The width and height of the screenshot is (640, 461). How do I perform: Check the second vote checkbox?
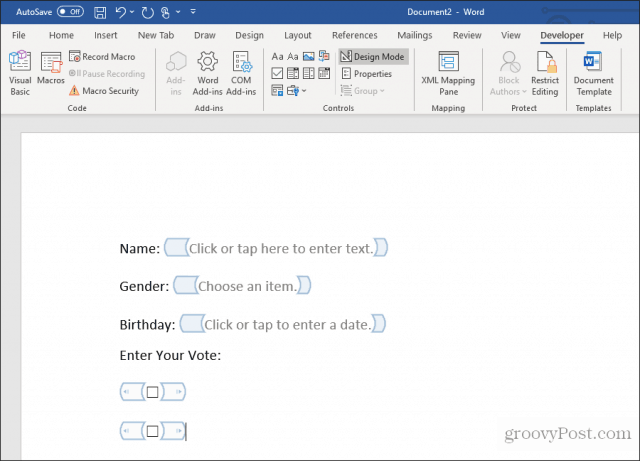153,431
